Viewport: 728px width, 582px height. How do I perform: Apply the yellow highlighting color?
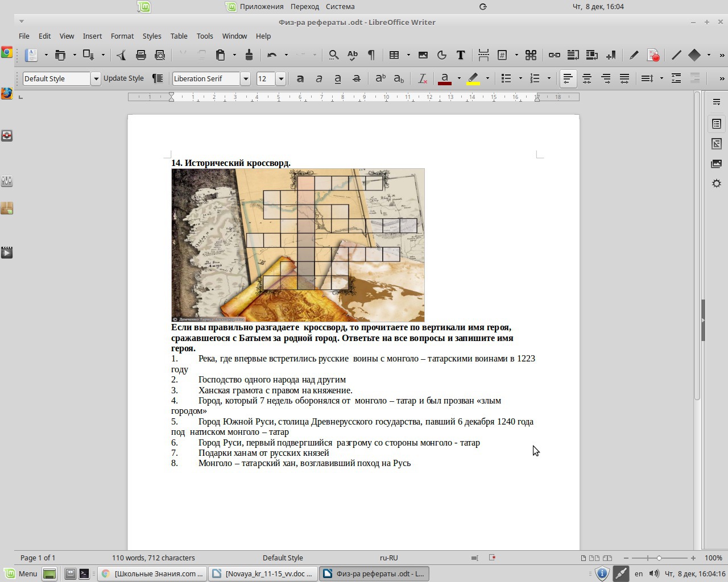(473, 79)
